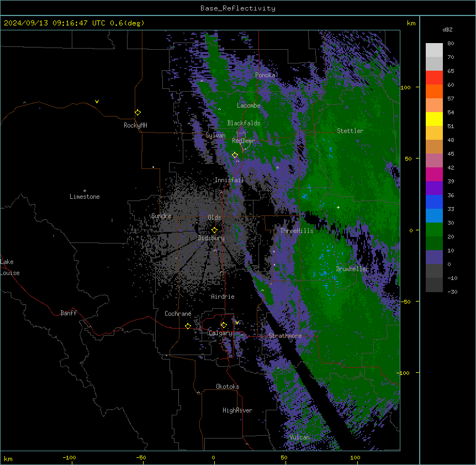Click the magenta 39-42 dBZ legend swatch
The width and height of the screenshot is (476, 465).
point(434,175)
